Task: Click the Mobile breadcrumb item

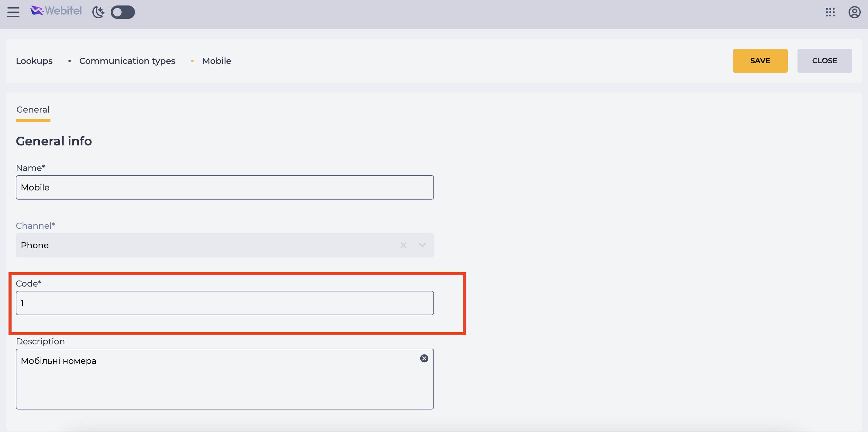Action: (x=217, y=61)
